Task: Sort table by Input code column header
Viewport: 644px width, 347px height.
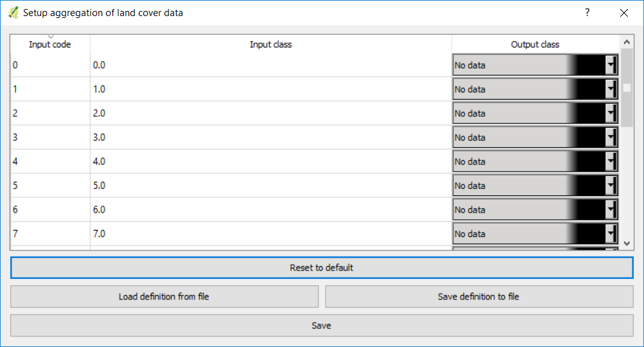Action: pyautogui.click(x=50, y=44)
